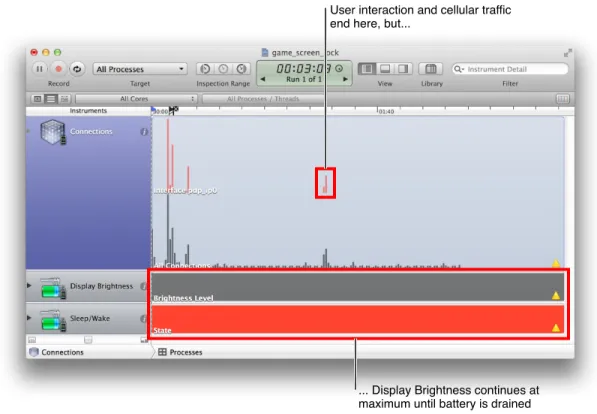Click the Instrument Detail filter field
The image size is (597, 414).
click(x=510, y=69)
